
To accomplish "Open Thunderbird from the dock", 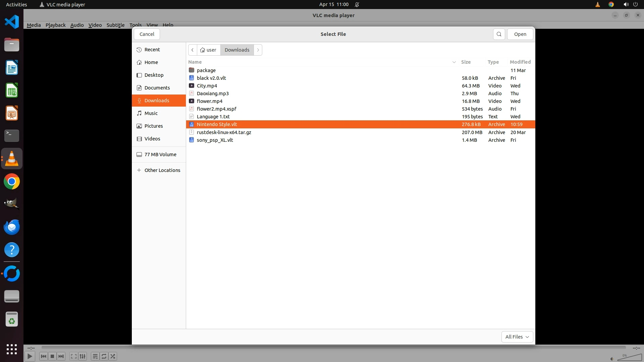I will [12, 227].
